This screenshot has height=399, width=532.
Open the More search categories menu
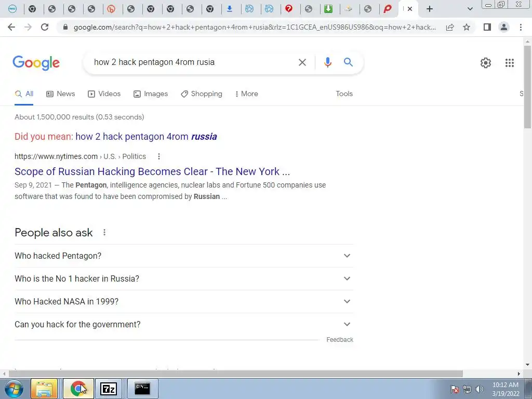[247, 94]
